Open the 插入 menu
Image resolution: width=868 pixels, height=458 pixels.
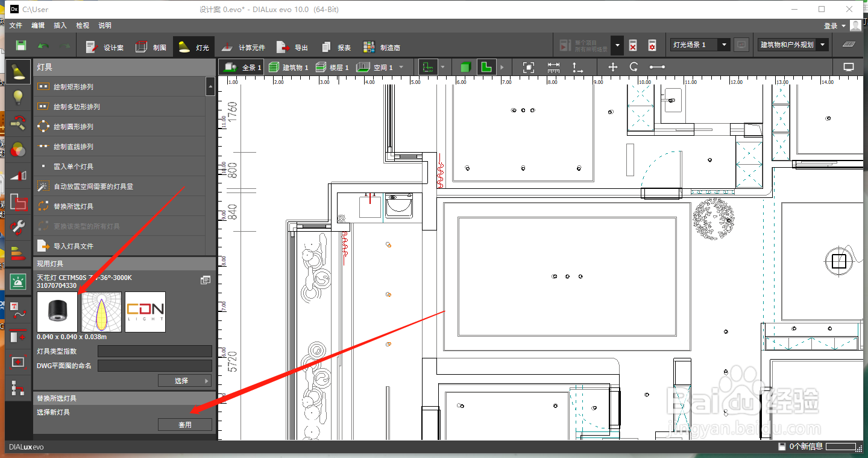pos(60,25)
